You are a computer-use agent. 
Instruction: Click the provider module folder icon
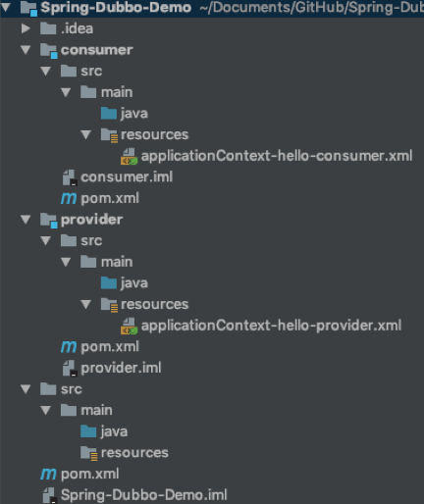(49, 220)
